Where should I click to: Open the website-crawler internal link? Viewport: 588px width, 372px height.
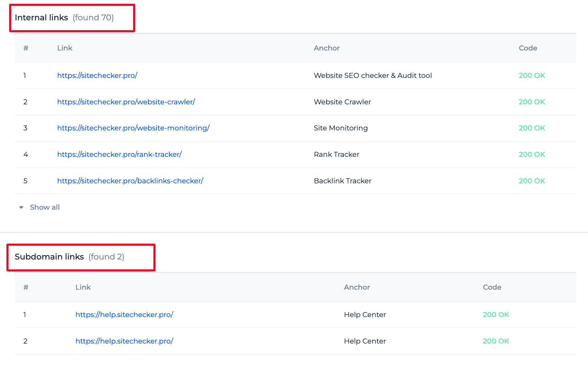126,102
